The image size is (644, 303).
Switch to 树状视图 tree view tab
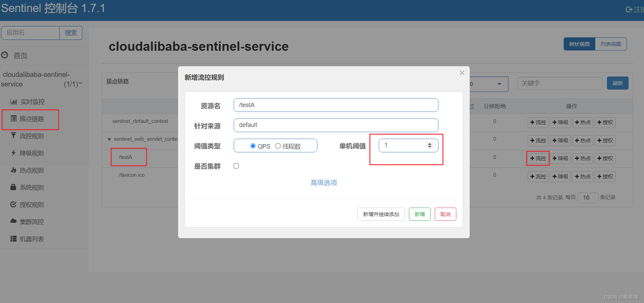579,44
